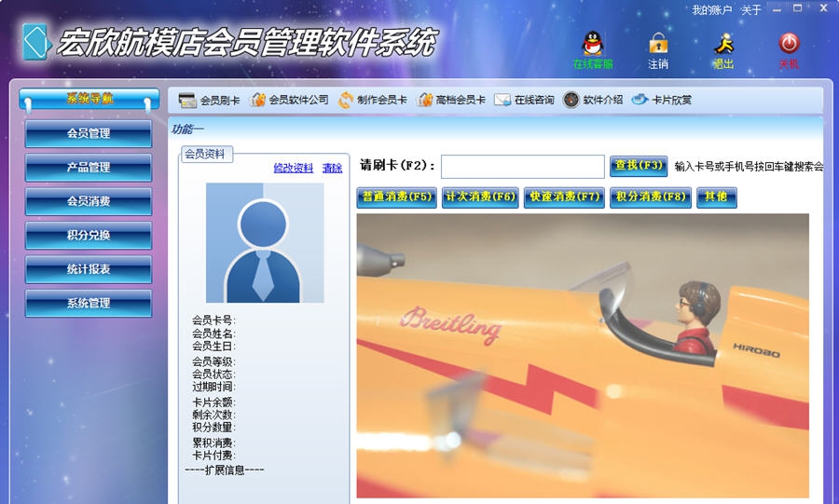The height and width of the screenshot is (504, 839).
Task: Click the 快速消费(F7) button
Action: (565, 198)
